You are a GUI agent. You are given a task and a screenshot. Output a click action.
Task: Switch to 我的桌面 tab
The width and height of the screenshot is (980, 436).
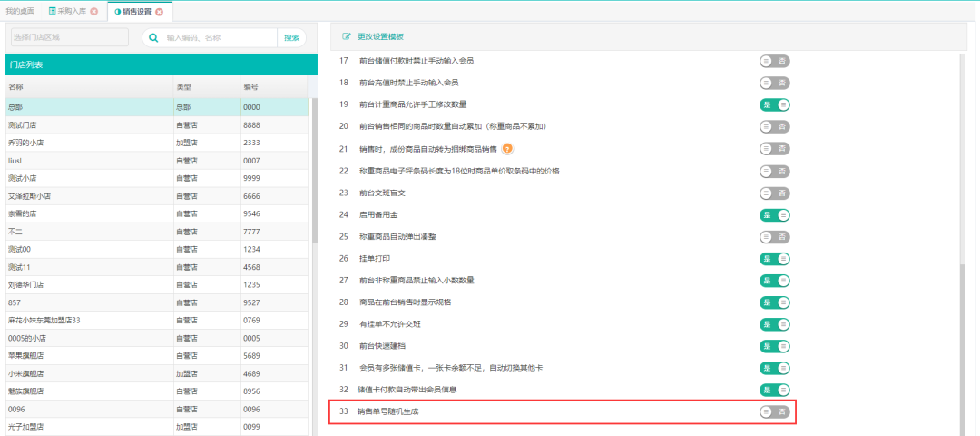[20, 12]
